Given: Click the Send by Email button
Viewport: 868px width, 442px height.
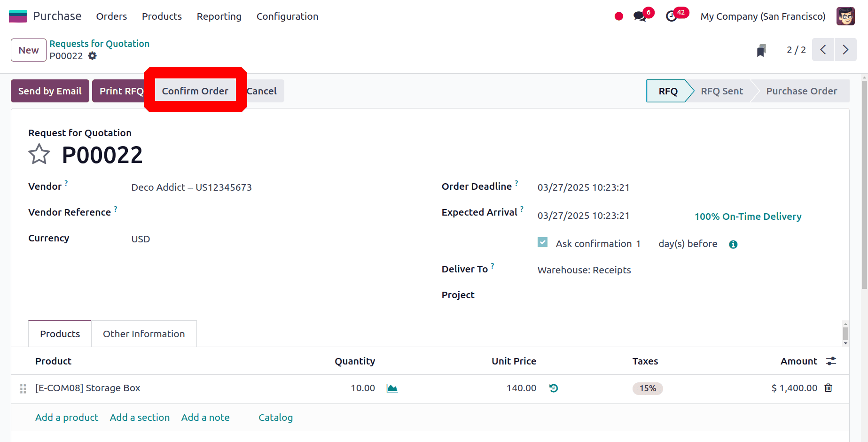Looking at the screenshot, I should point(50,91).
